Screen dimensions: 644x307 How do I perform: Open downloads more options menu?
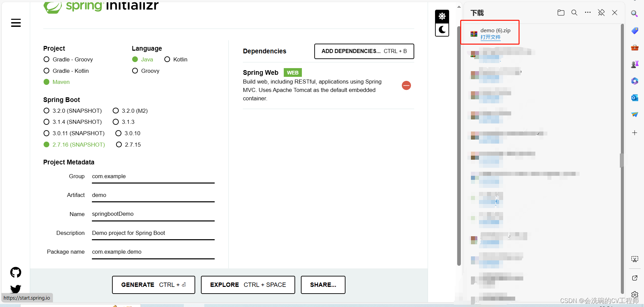pos(588,12)
